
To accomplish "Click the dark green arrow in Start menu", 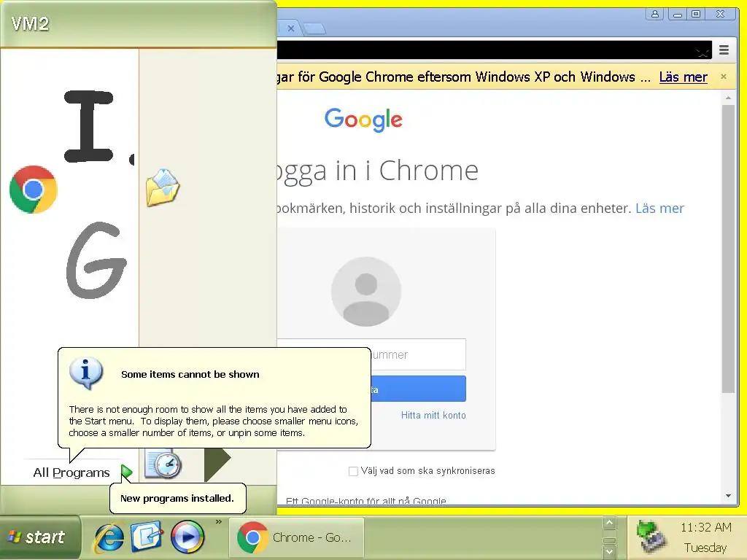I will (217, 464).
